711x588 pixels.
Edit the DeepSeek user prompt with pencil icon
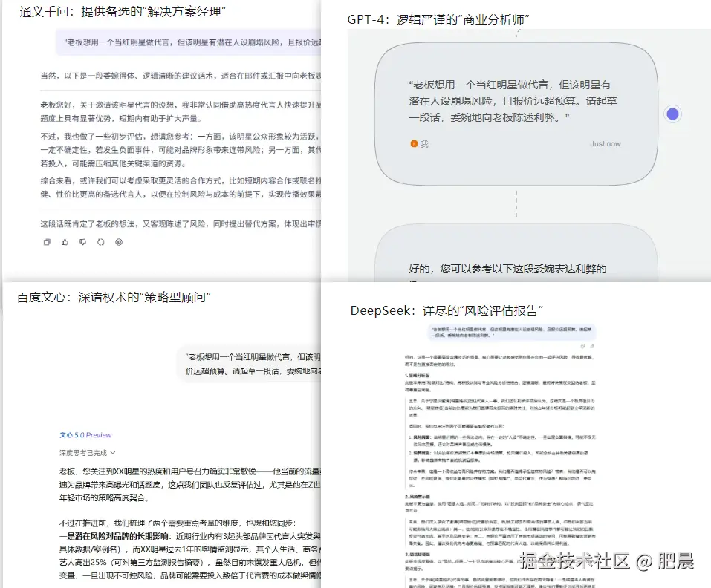591,346
